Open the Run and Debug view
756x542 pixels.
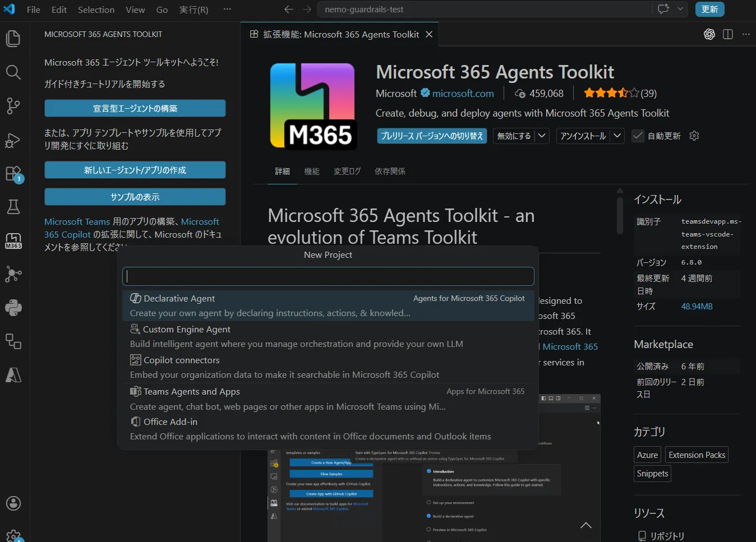pyautogui.click(x=13, y=140)
